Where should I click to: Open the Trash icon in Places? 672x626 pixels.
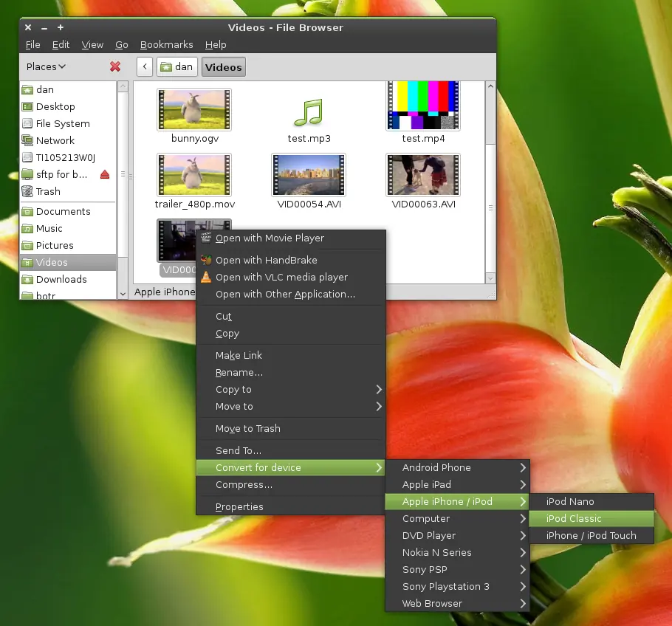point(27,191)
